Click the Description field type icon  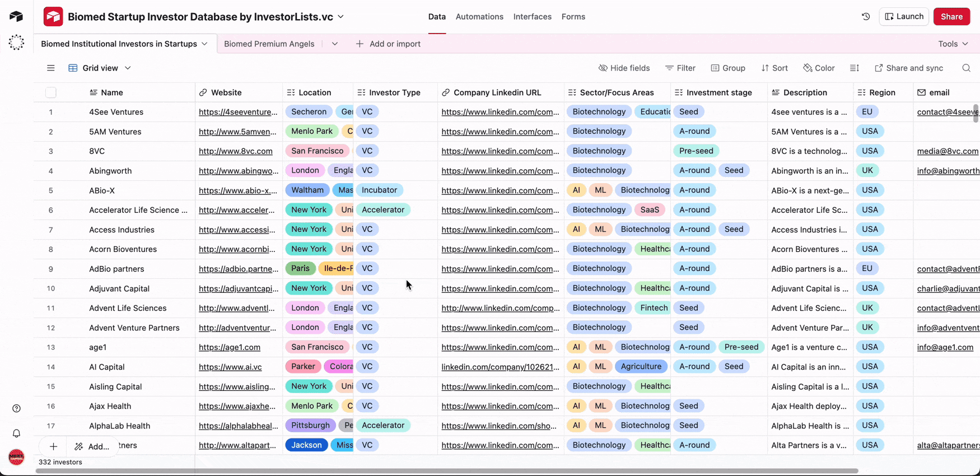(x=776, y=92)
